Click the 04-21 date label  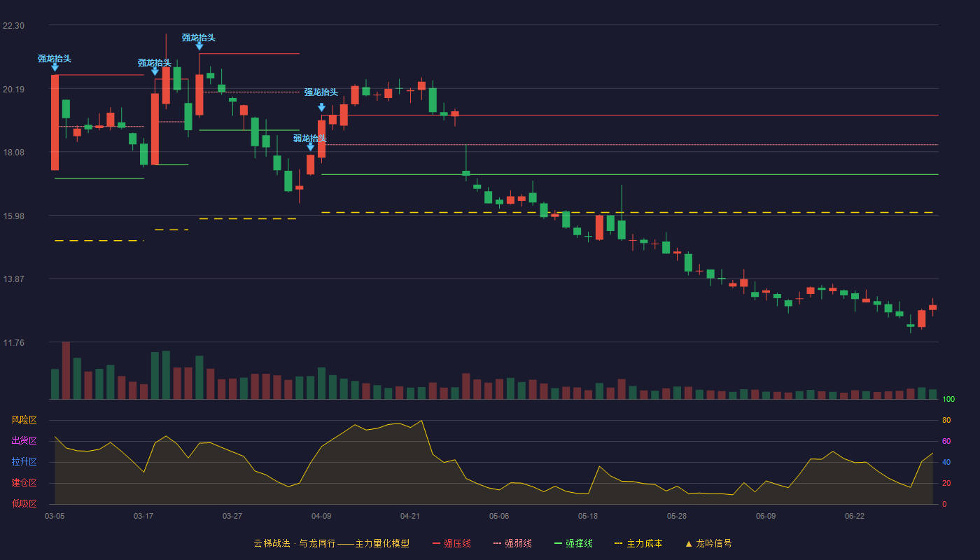coord(410,516)
